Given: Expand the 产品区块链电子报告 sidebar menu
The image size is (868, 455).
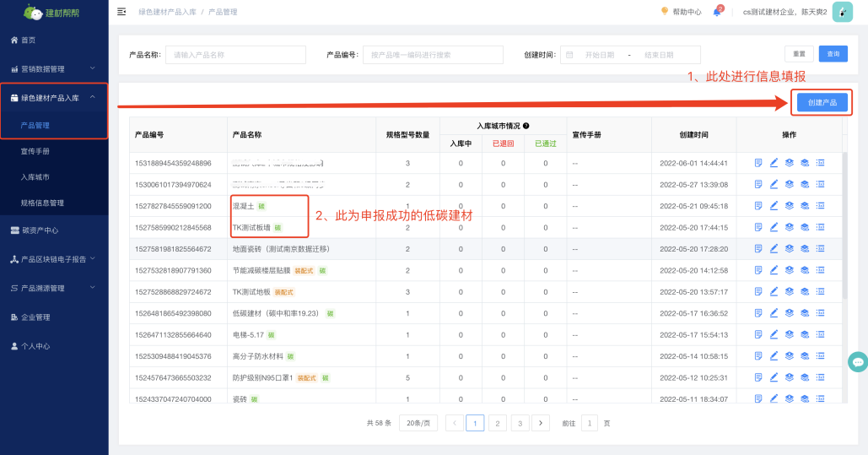Looking at the screenshot, I should pyautogui.click(x=54, y=259).
